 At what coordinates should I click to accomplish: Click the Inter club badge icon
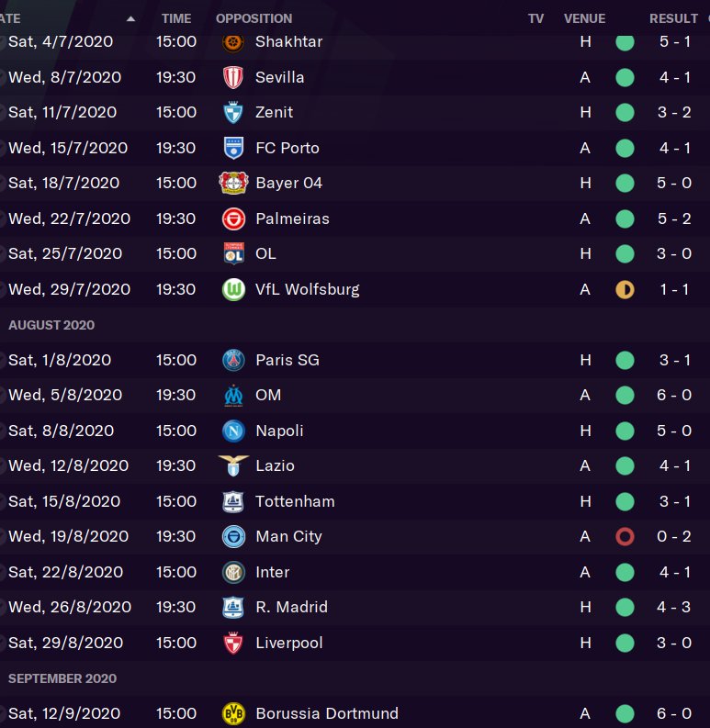[x=233, y=573]
